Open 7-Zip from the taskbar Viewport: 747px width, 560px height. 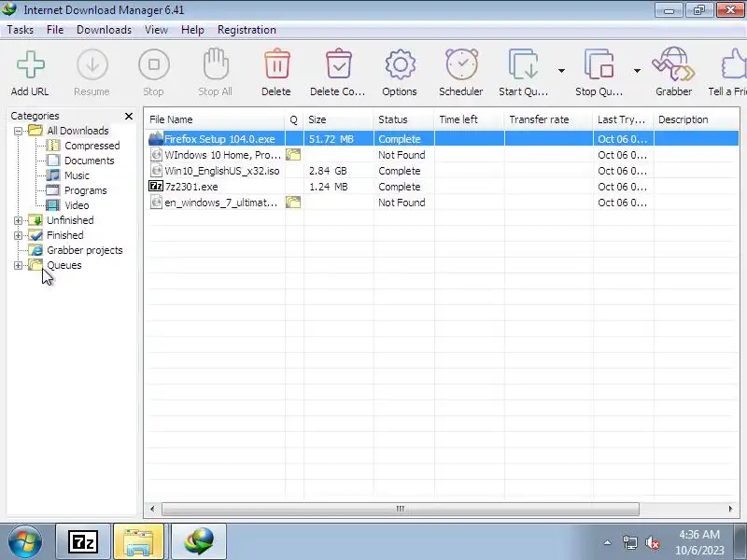coord(83,542)
